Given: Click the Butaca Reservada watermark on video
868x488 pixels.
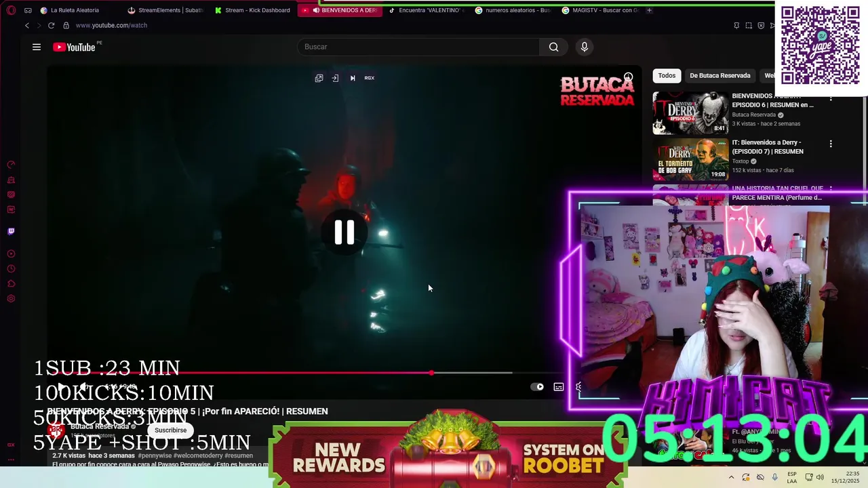Looking at the screenshot, I should coord(597,91).
